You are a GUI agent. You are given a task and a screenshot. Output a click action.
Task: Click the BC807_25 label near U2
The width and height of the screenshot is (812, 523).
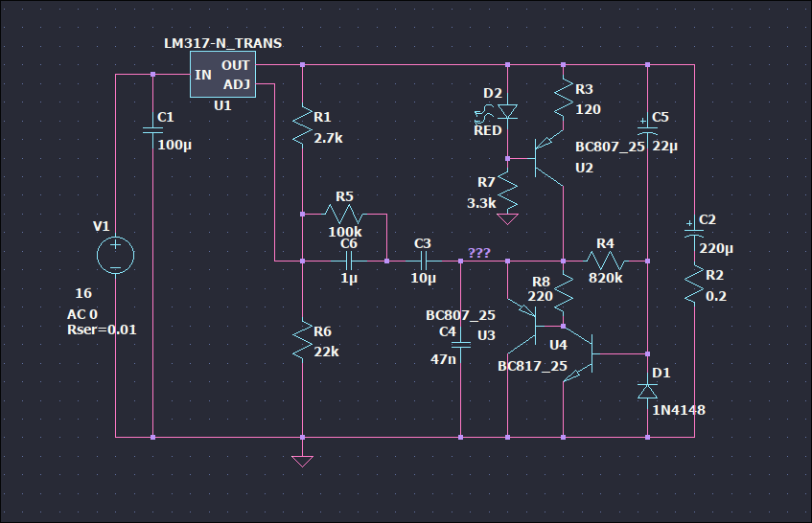[x=610, y=147]
